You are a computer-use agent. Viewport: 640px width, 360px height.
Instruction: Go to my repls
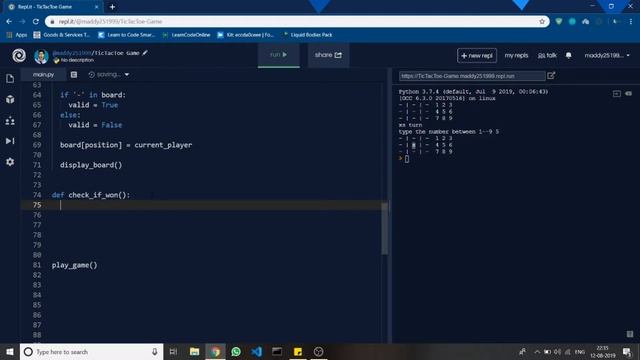[x=516, y=55]
